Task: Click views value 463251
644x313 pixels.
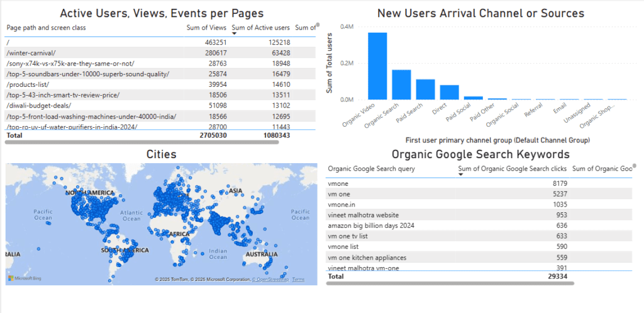Action: 216,42
